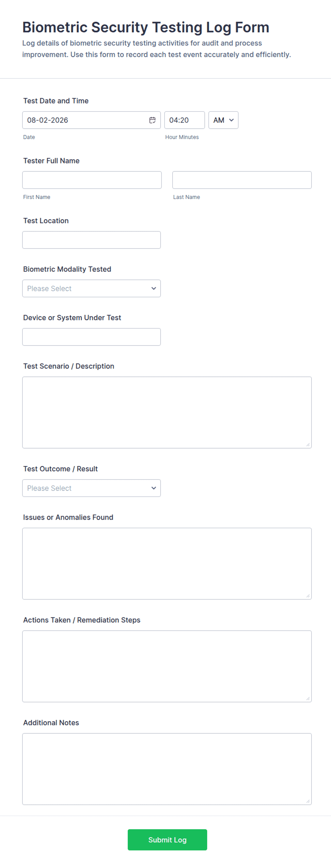Grab resize handle of Test Scenario textarea
Image resolution: width=331 pixels, height=868 pixels.
(308, 445)
